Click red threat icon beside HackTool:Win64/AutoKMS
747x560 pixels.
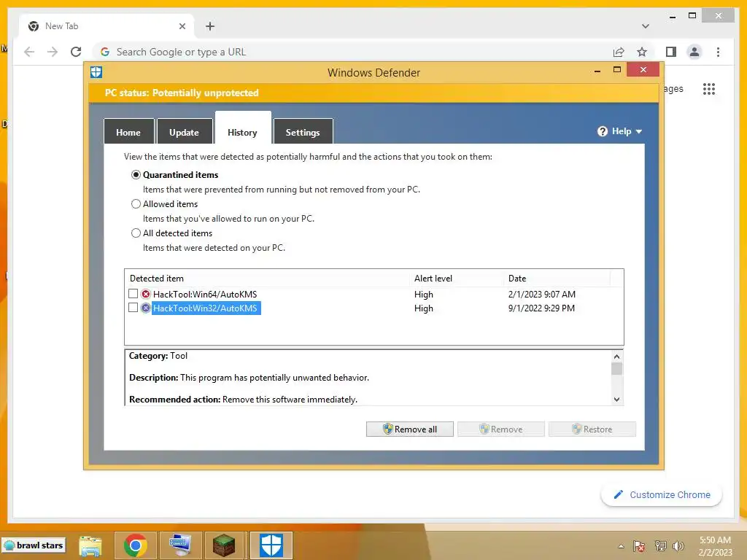(x=146, y=294)
